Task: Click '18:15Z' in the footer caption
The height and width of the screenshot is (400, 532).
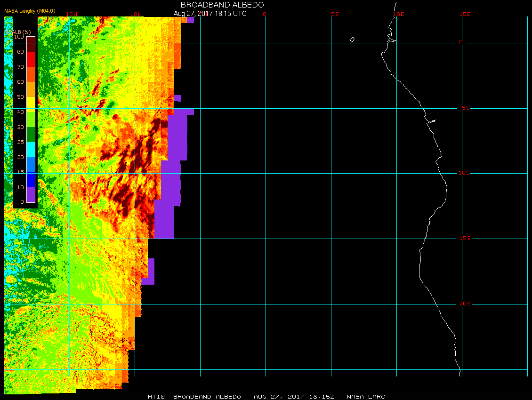Action: (322, 397)
